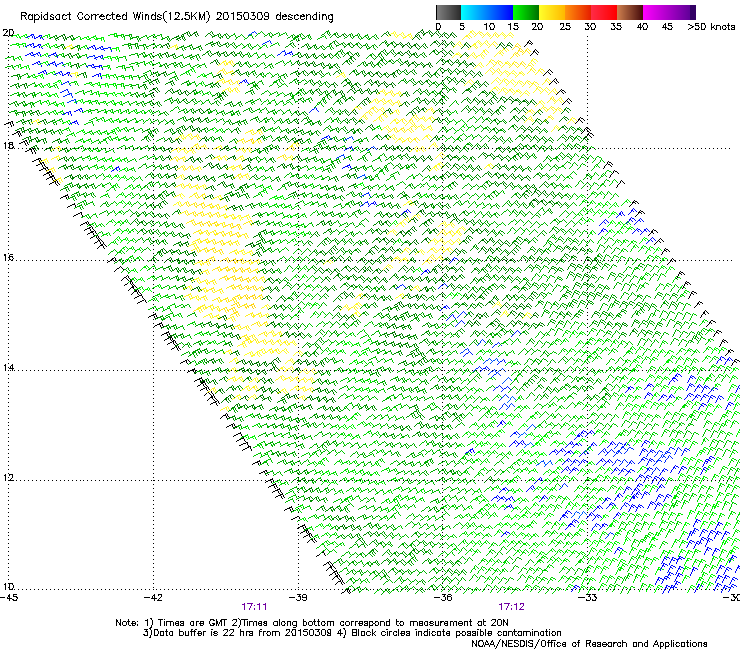
Task: Click longitude label '-36'
Action: 443,597
